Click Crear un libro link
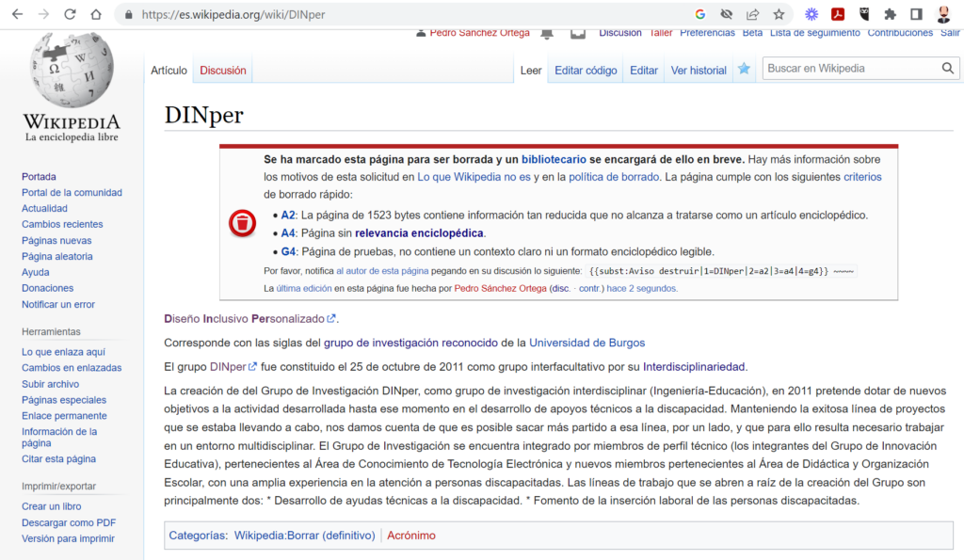This screenshot has width=964, height=560. (51, 506)
